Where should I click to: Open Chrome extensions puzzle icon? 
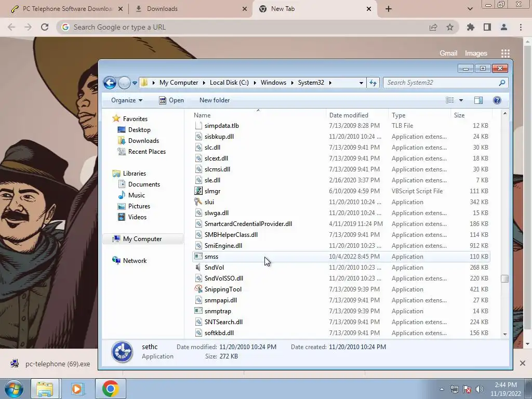(x=470, y=27)
